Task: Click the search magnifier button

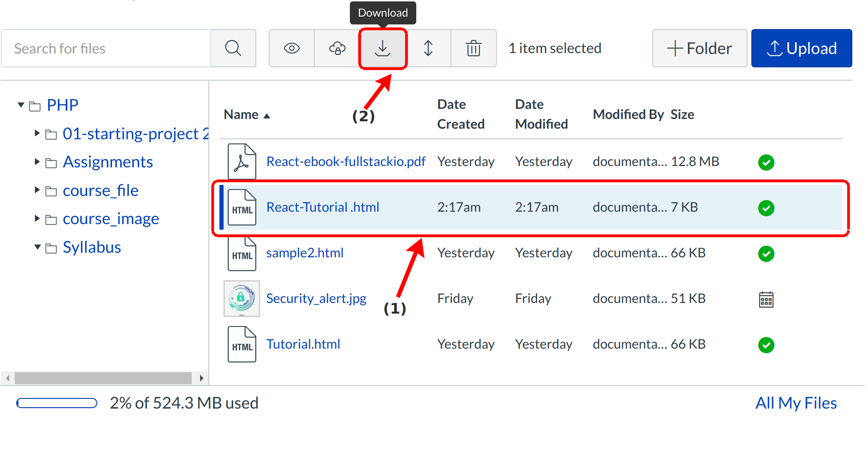Action: (x=233, y=48)
